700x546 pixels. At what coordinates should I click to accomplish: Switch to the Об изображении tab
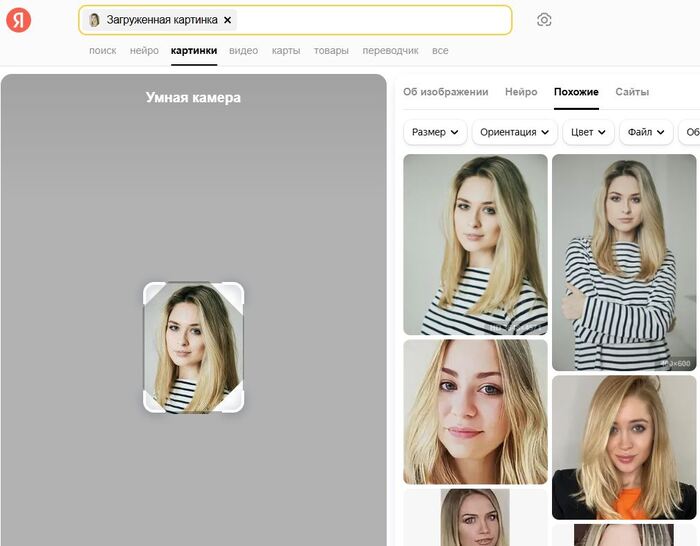[445, 92]
